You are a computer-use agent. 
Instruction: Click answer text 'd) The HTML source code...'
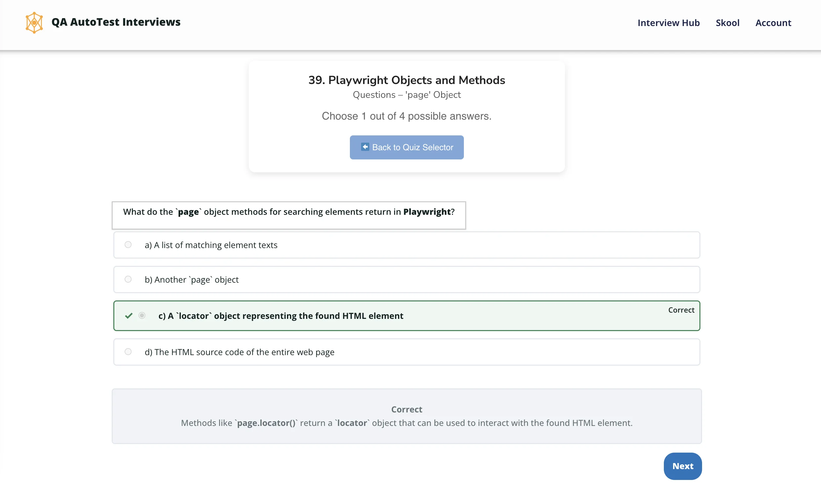click(239, 352)
